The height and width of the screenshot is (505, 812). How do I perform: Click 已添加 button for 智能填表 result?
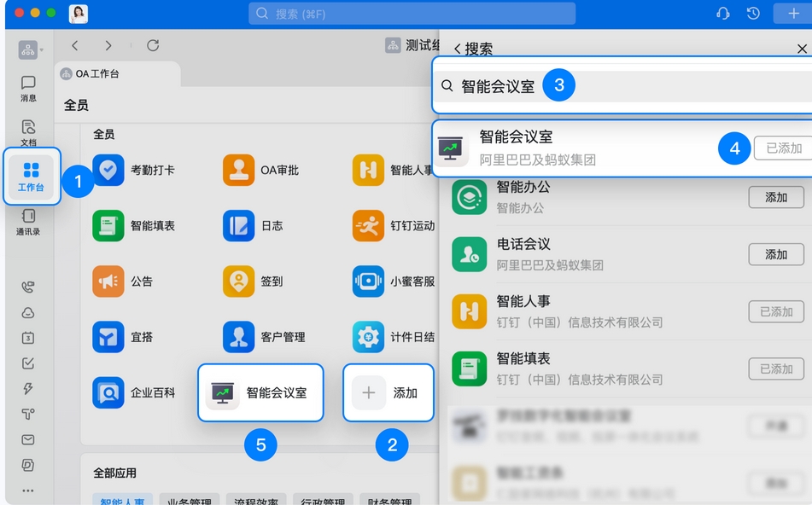pyautogui.click(x=776, y=369)
